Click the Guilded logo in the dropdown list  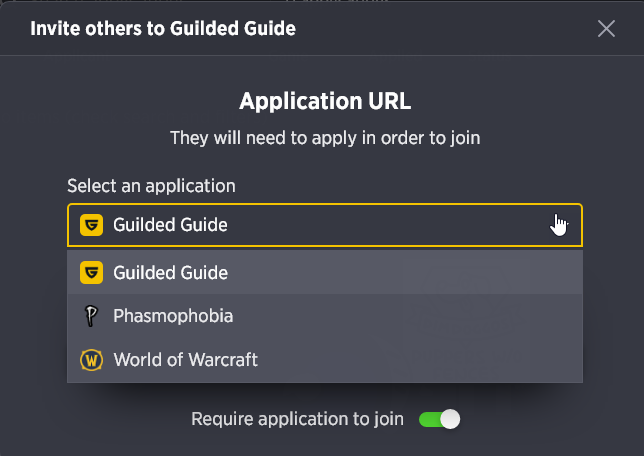click(91, 272)
